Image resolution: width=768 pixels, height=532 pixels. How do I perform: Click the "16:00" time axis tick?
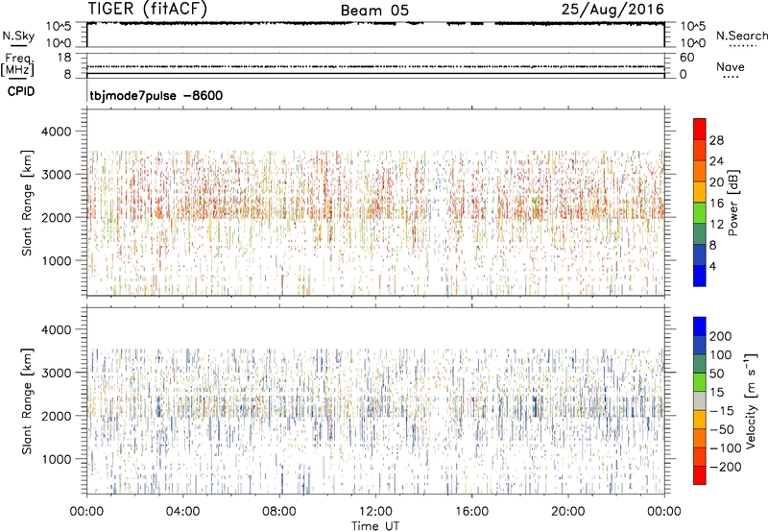tap(471, 512)
